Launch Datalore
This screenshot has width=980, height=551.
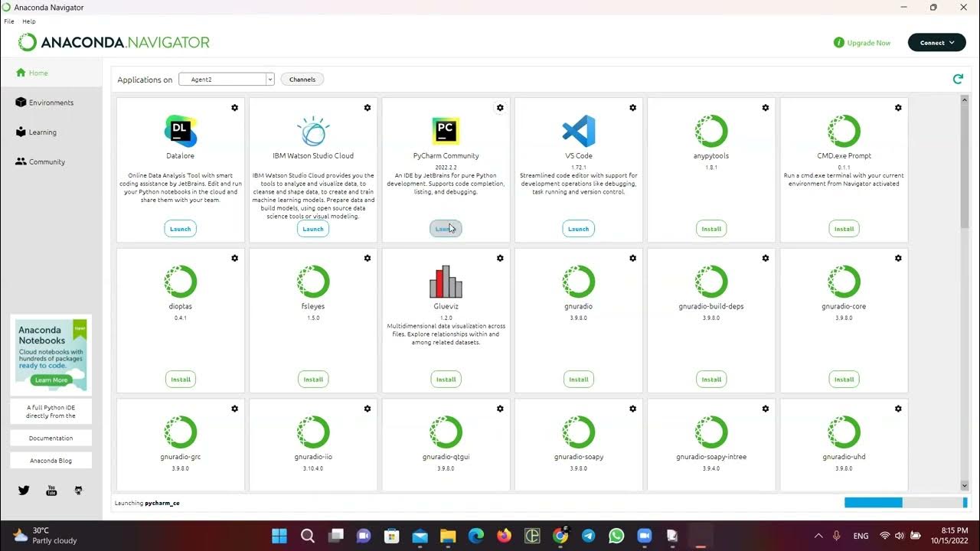pos(181,229)
